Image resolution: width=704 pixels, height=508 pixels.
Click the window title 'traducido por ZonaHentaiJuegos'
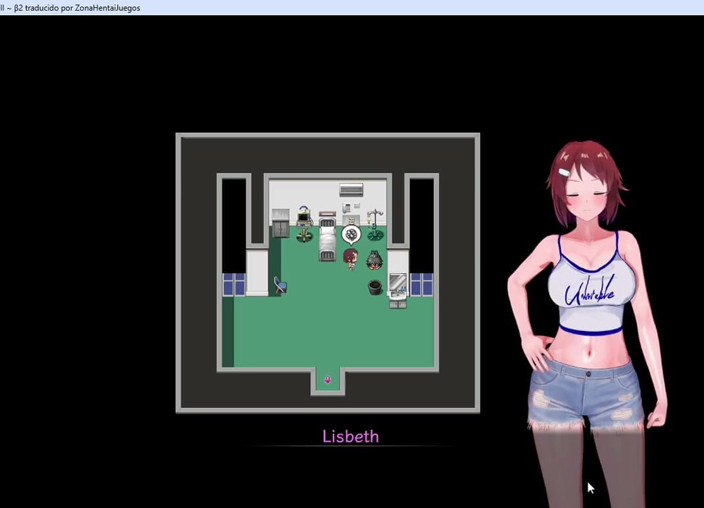(83, 8)
